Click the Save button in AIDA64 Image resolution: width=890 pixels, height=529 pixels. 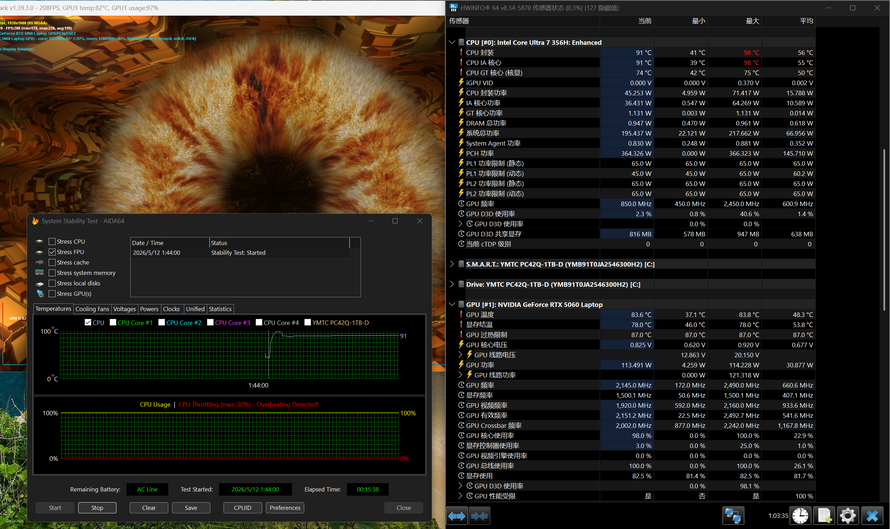coord(191,508)
